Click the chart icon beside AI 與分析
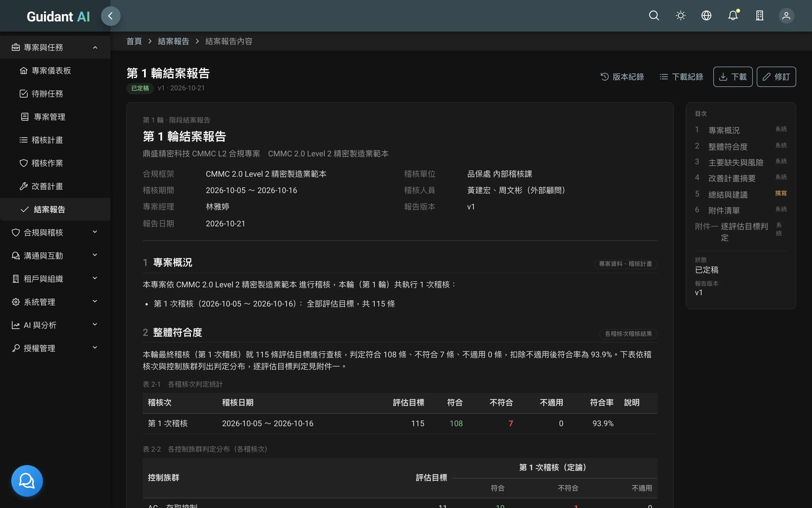 [x=16, y=325]
